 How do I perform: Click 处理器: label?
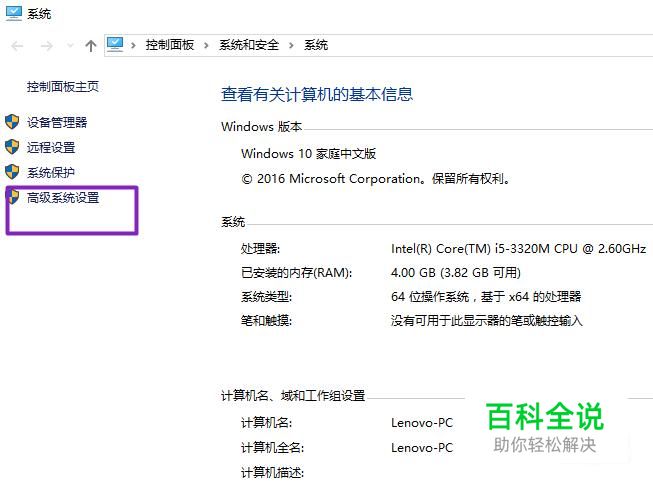pyautogui.click(x=260, y=249)
